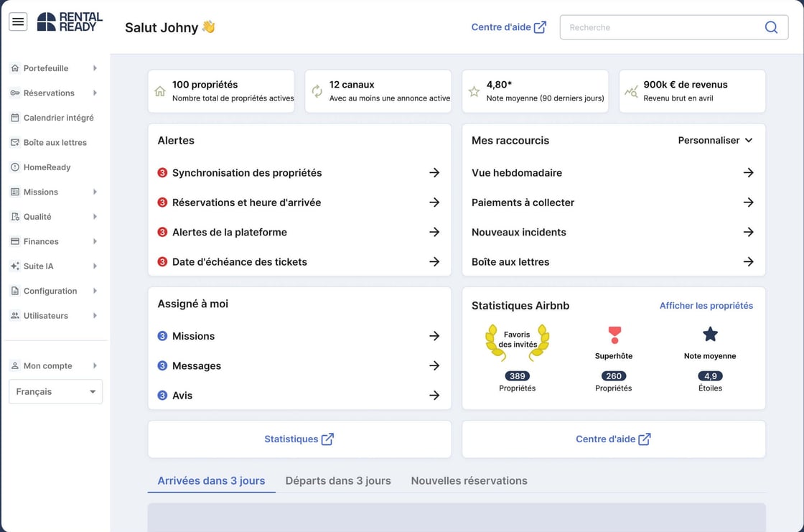804x532 pixels.
Task: Expand the Portefeuille sidebar submenu arrow
Action: (95, 68)
